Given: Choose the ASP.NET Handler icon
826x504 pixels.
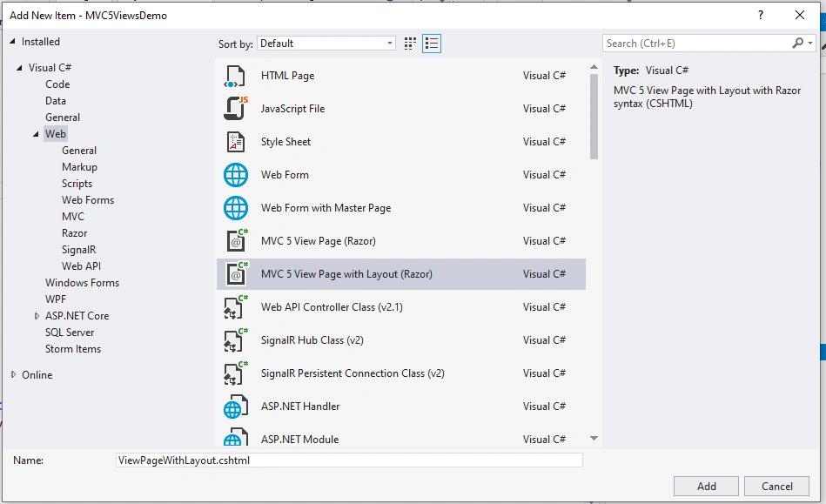Looking at the screenshot, I should point(235,407).
